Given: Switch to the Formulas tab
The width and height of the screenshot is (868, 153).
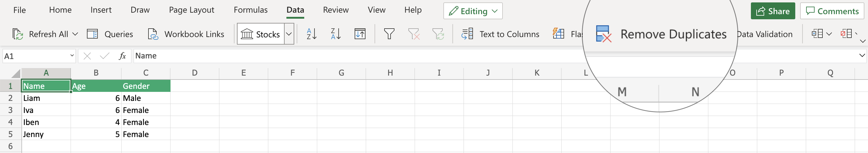Looking at the screenshot, I should (x=251, y=10).
